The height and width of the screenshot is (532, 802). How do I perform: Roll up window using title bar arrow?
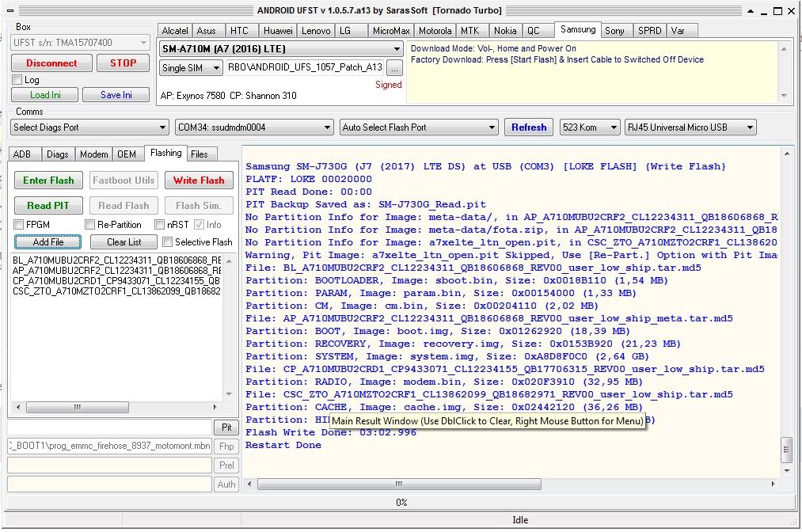point(751,11)
